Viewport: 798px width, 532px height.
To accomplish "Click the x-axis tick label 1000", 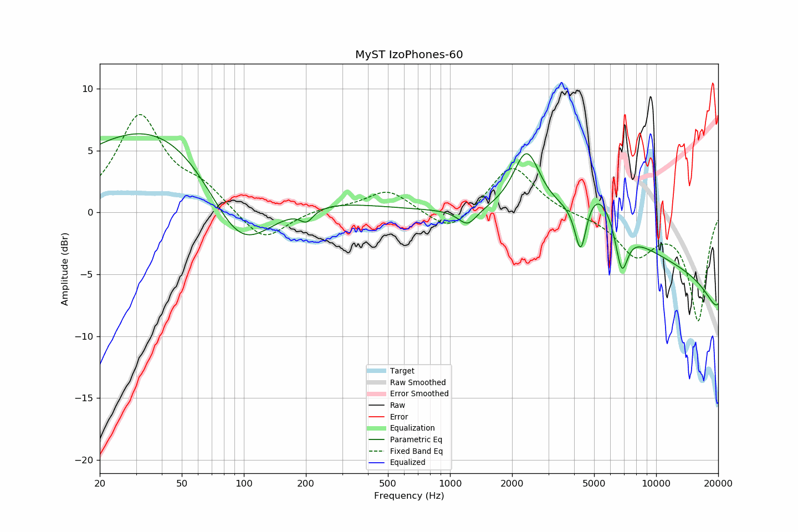I will (450, 483).
